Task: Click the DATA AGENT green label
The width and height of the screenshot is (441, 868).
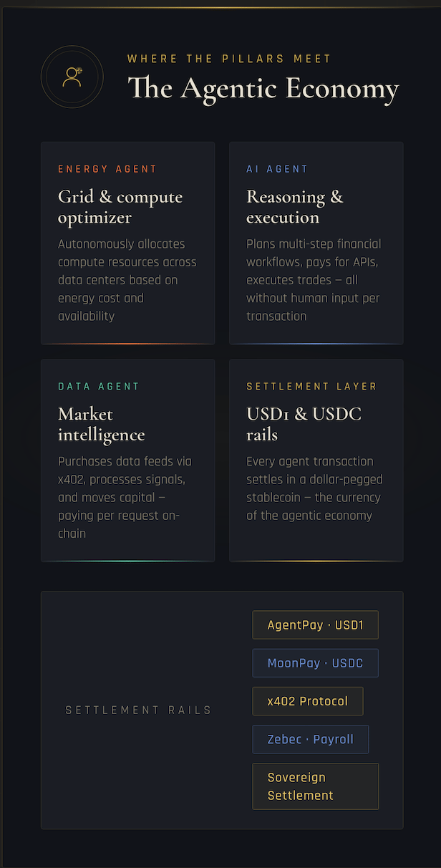Action: [99, 386]
